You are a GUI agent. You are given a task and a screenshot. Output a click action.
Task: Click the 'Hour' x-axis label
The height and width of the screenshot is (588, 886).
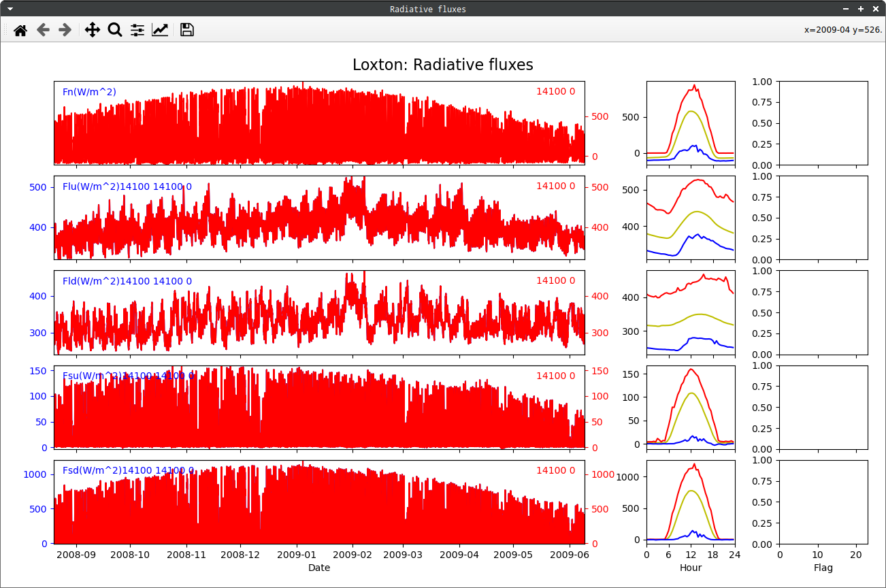[x=691, y=568]
